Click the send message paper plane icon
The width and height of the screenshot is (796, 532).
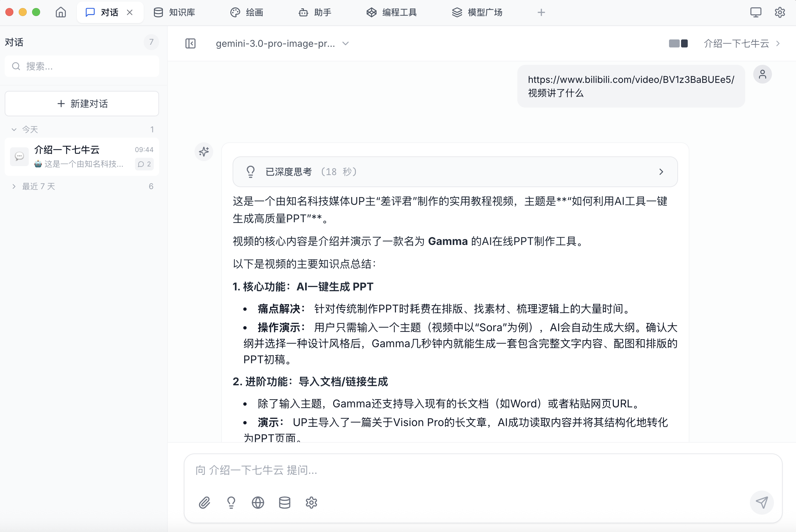click(x=761, y=503)
